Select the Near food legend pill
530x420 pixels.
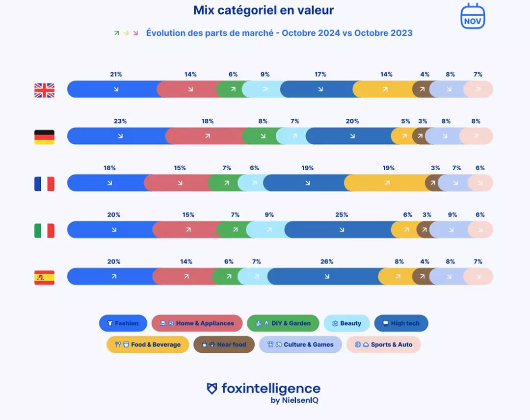224,344
